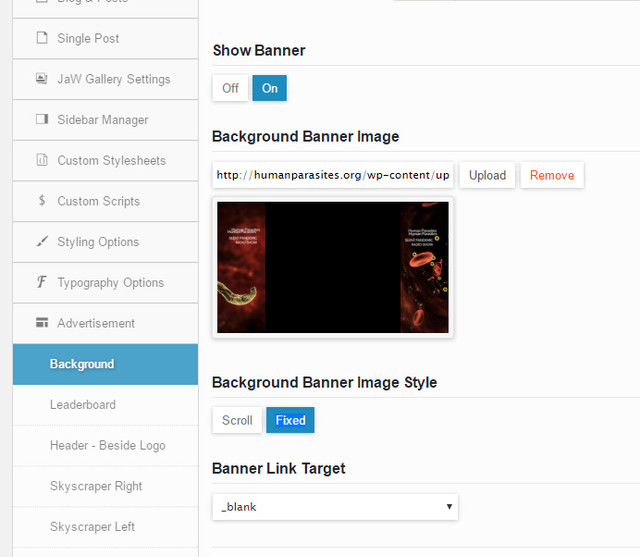The width and height of the screenshot is (640, 557).
Task: Go to Skyscraper Right settings
Action: [x=96, y=486]
